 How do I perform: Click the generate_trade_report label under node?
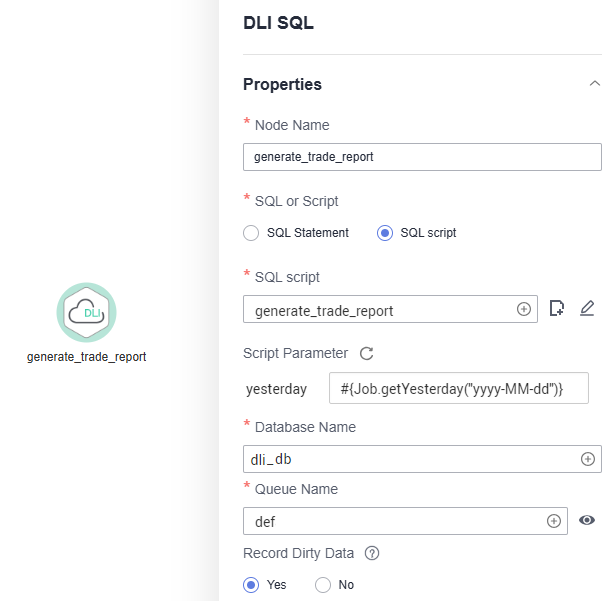(x=86, y=357)
